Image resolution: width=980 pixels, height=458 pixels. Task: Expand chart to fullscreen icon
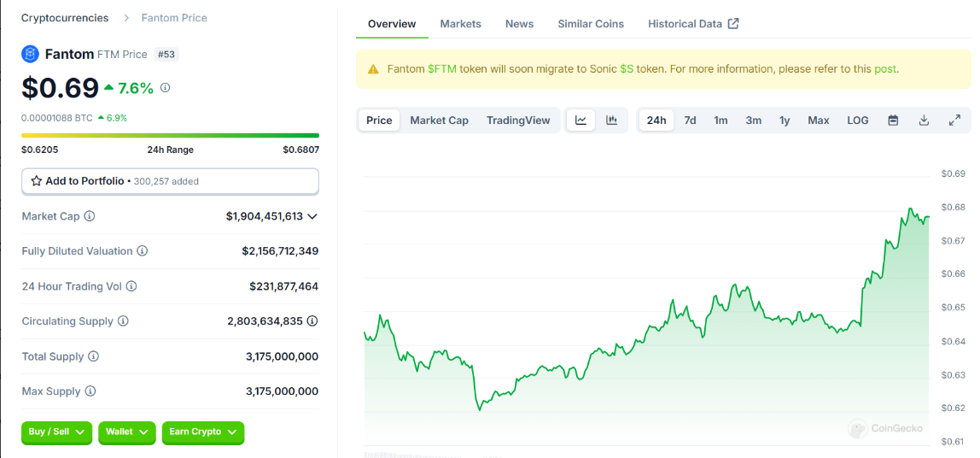click(954, 120)
